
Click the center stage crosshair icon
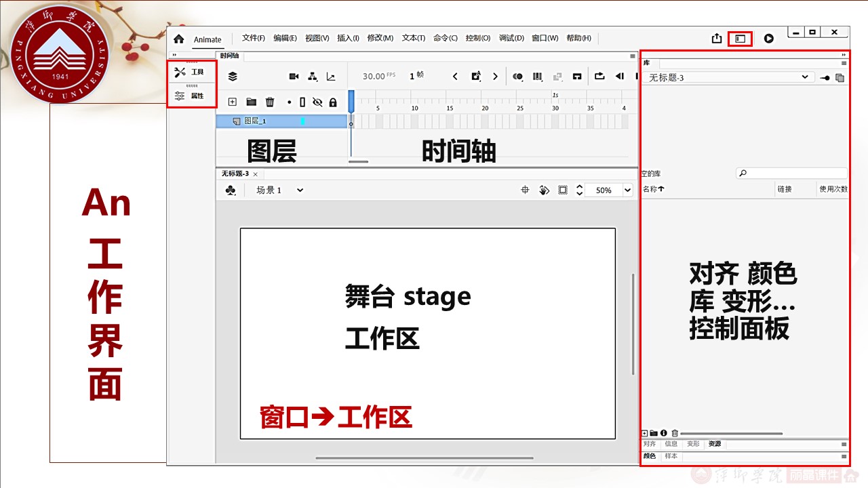click(525, 190)
